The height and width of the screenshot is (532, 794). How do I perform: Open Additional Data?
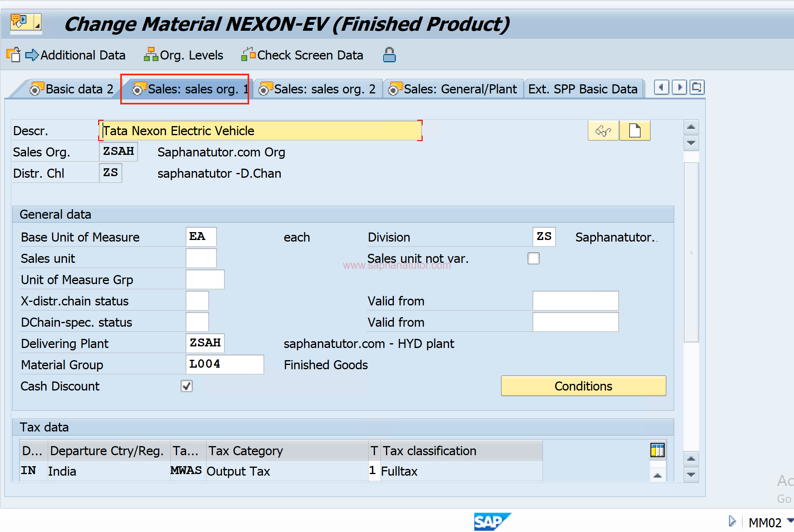[x=75, y=55]
